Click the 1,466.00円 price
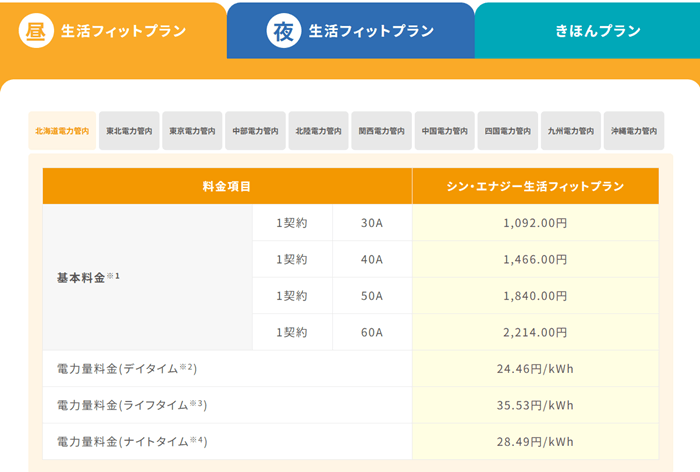Viewport: 700px width, 472px height. tap(535, 259)
